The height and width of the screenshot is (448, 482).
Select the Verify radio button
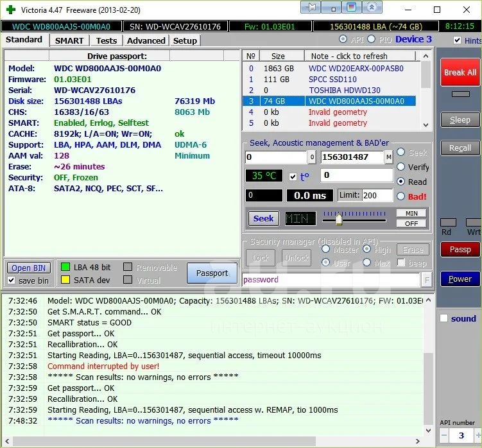(402, 167)
